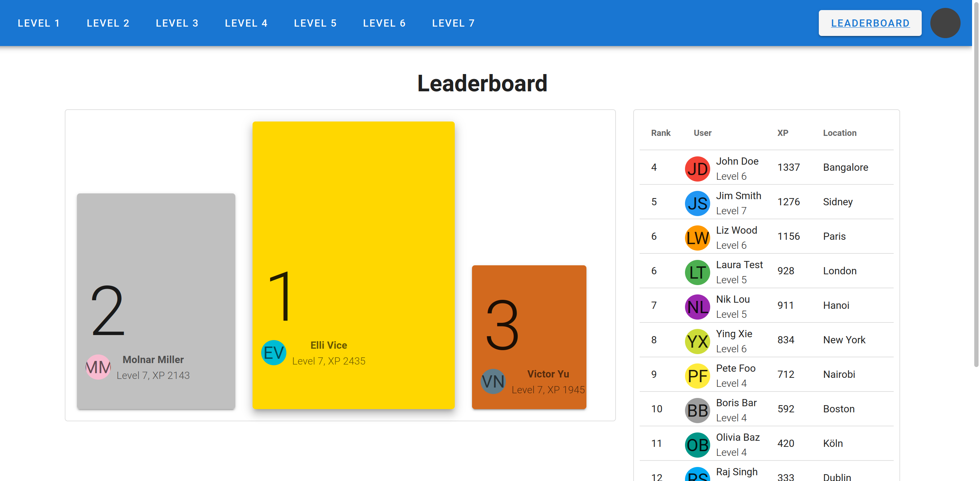The width and height of the screenshot is (980, 481).
Task: Click Pete Foo's yellow PF avatar
Action: click(697, 376)
